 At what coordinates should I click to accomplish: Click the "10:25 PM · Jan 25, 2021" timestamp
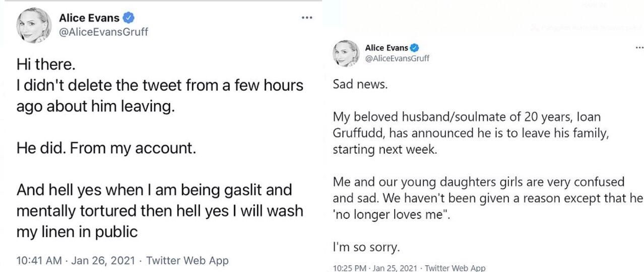pos(375,268)
